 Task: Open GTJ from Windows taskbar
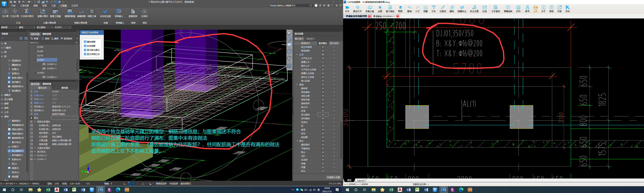pos(92,190)
